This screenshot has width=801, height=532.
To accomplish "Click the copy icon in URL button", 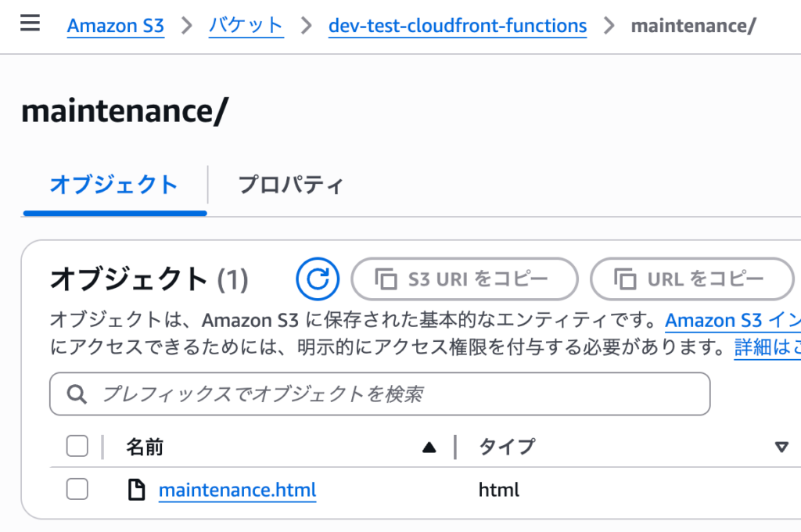I will (x=625, y=279).
